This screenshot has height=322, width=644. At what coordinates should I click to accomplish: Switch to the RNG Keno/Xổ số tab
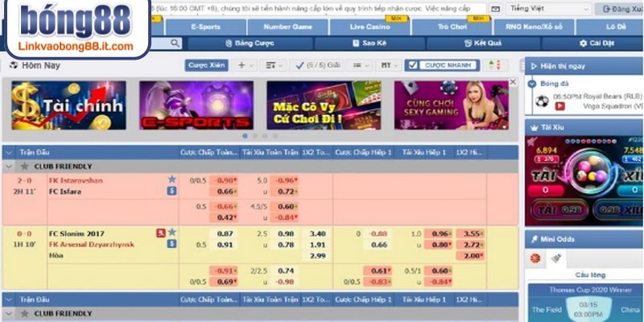[534, 27]
